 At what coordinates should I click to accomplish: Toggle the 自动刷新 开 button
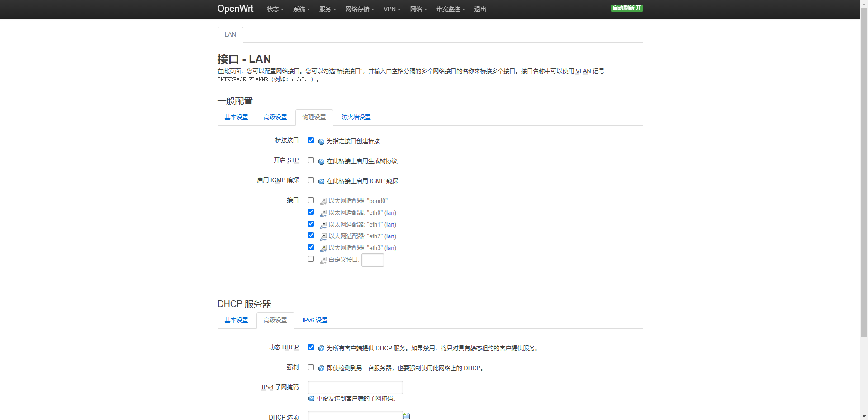[x=626, y=8]
